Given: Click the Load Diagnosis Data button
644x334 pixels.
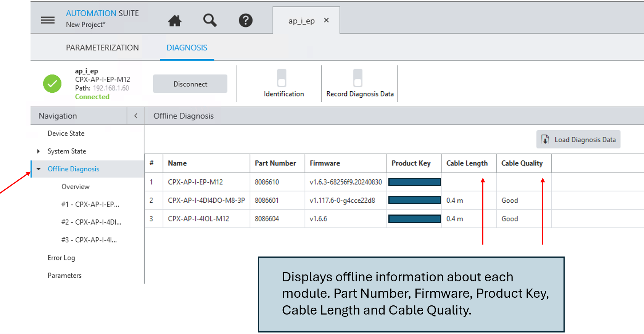Looking at the screenshot, I should coord(578,139).
